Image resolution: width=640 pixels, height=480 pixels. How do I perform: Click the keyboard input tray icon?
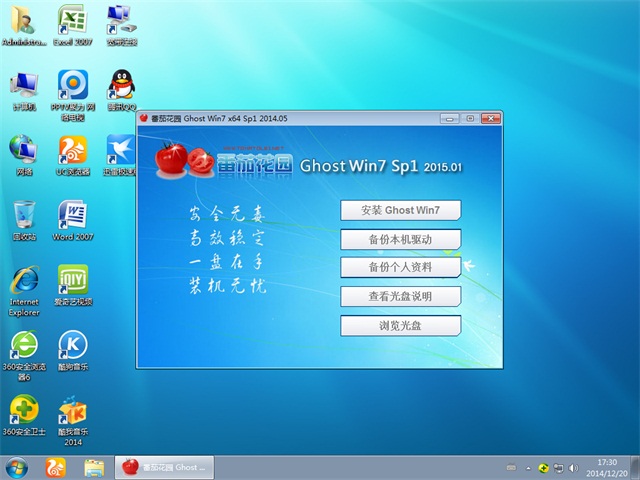[511, 468]
